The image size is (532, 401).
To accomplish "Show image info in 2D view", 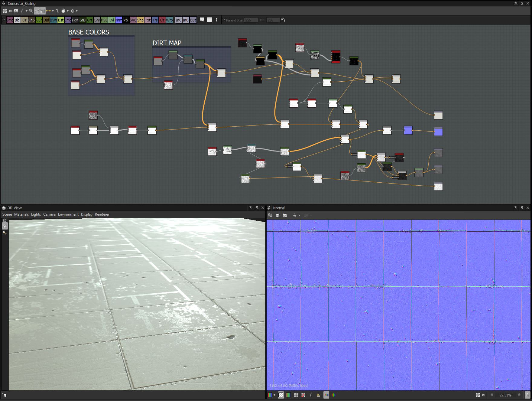I will (x=311, y=395).
